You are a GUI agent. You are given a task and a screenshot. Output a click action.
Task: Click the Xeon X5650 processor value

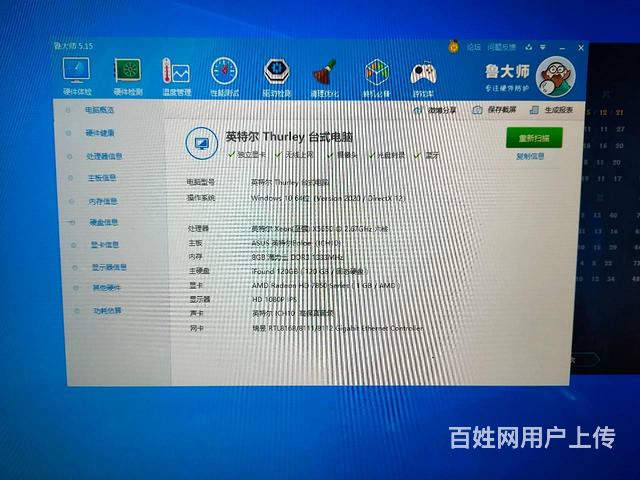pos(320,229)
